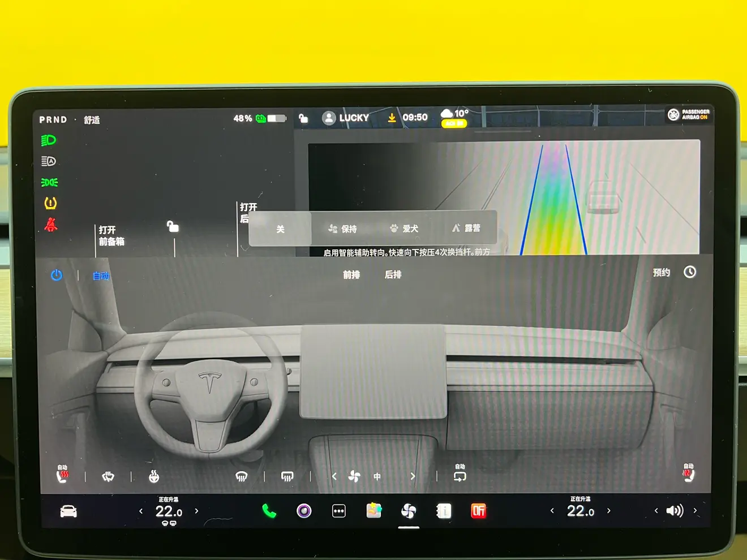Open the green phone app
The height and width of the screenshot is (560, 747).
click(x=269, y=511)
